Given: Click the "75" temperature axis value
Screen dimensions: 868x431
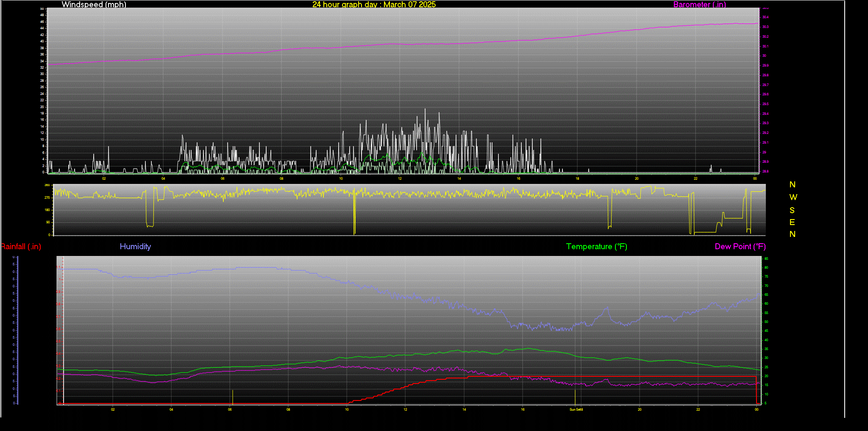Looking at the screenshot, I should (x=766, y=276).
